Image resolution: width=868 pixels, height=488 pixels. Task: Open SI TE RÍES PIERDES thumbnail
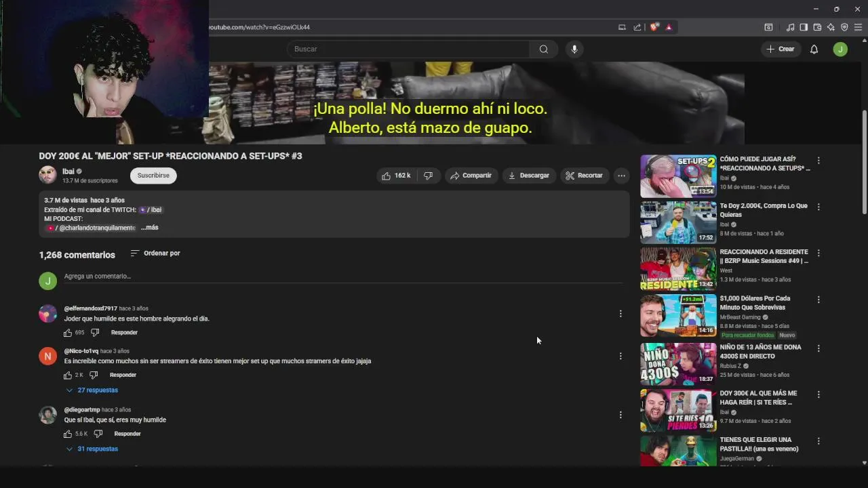pyautogui.click(x=678, y=410)
